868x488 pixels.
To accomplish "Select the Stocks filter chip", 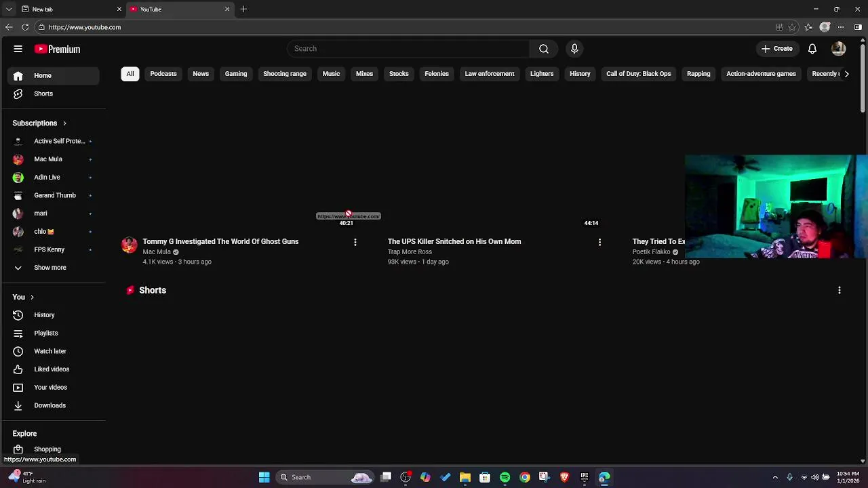I will coord(399,74).
